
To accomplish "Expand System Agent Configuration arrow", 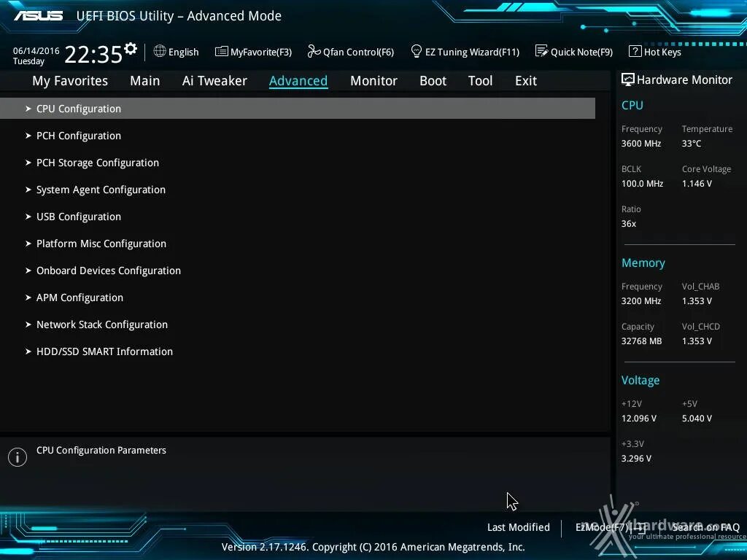I will [x=28, y=190].
